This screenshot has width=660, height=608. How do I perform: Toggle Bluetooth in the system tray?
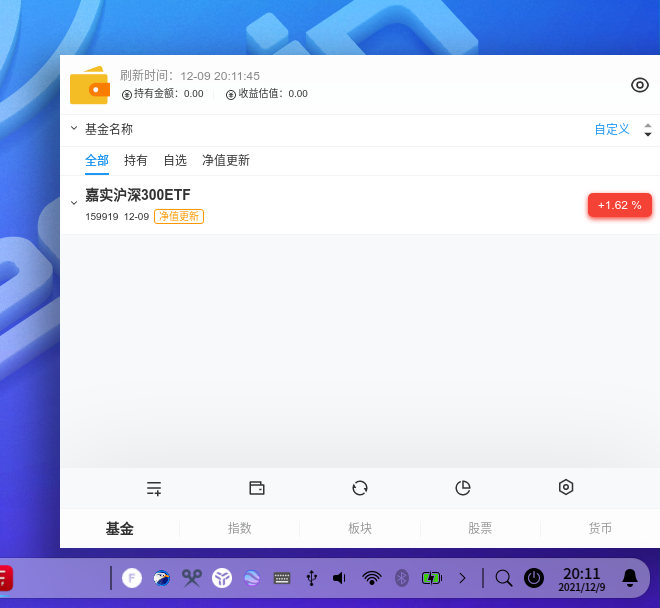pyautogui.click(x=402, y=577)
